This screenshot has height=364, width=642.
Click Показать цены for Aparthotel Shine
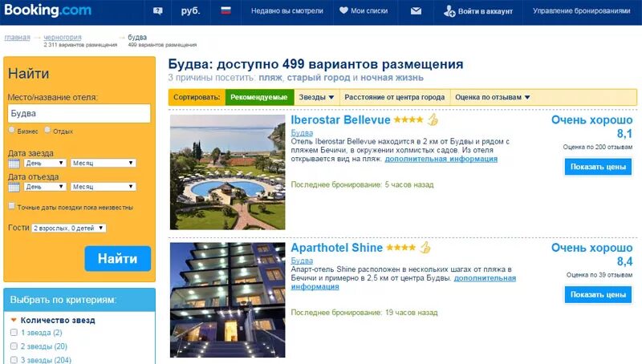point(598,294)
